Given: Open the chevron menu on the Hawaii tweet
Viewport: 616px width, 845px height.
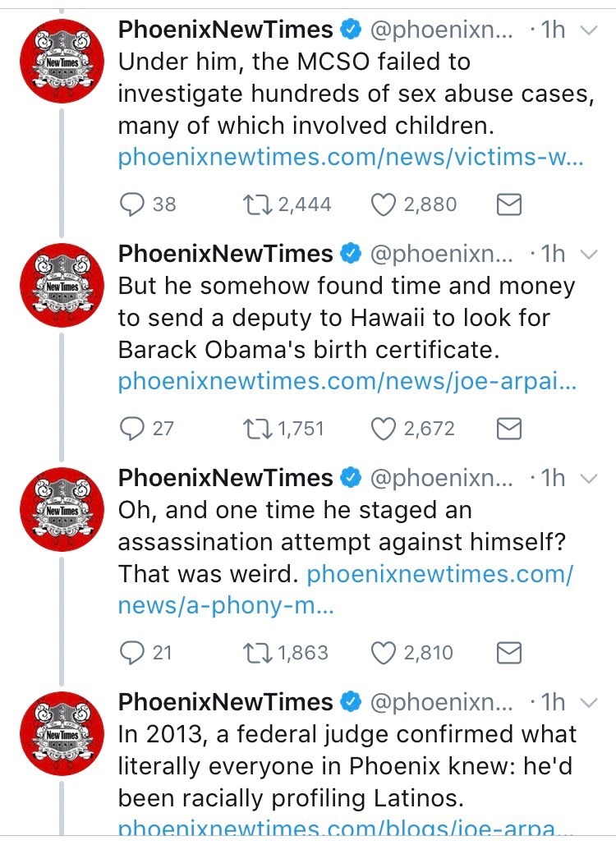Looking at the screenshot, I should pyautogui.click(x=588, y=255).
